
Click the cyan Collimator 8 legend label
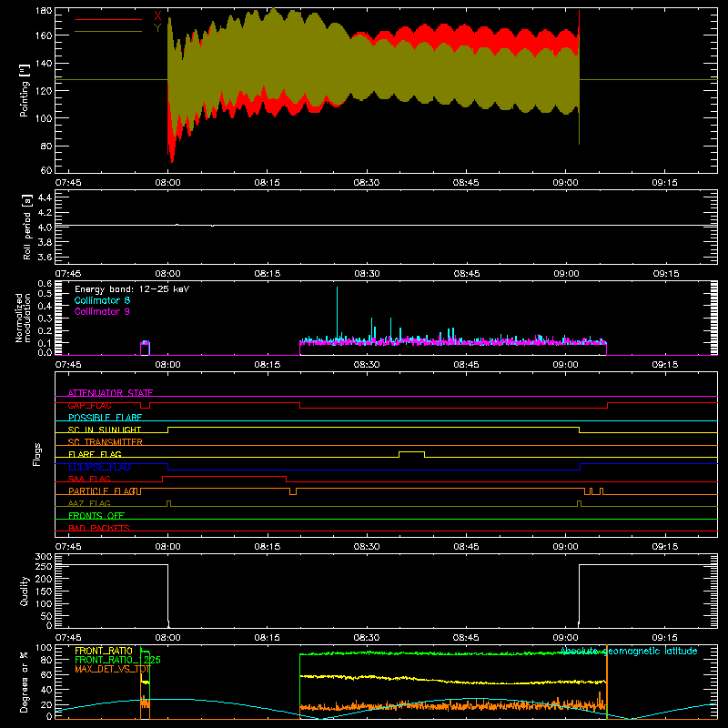click(x=102, y=300)
